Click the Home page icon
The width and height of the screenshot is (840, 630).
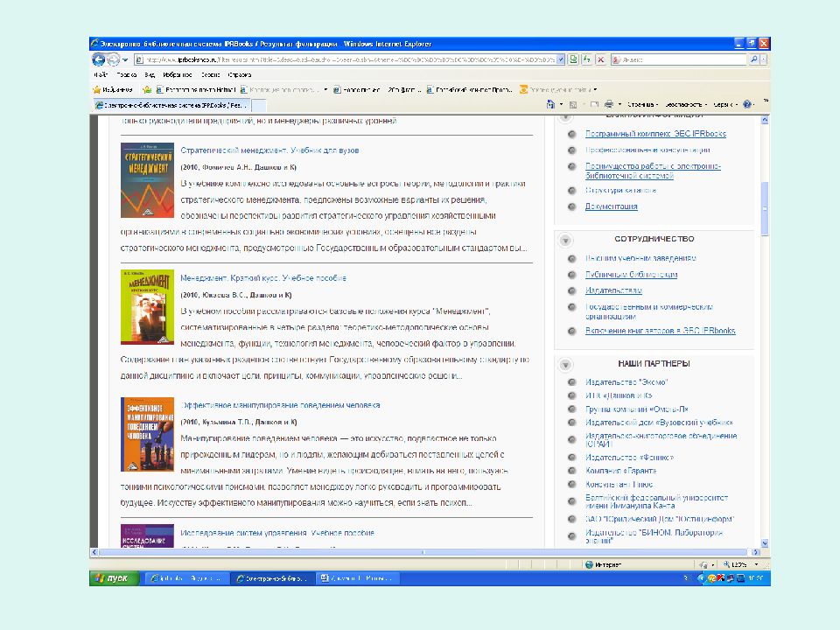550,104
